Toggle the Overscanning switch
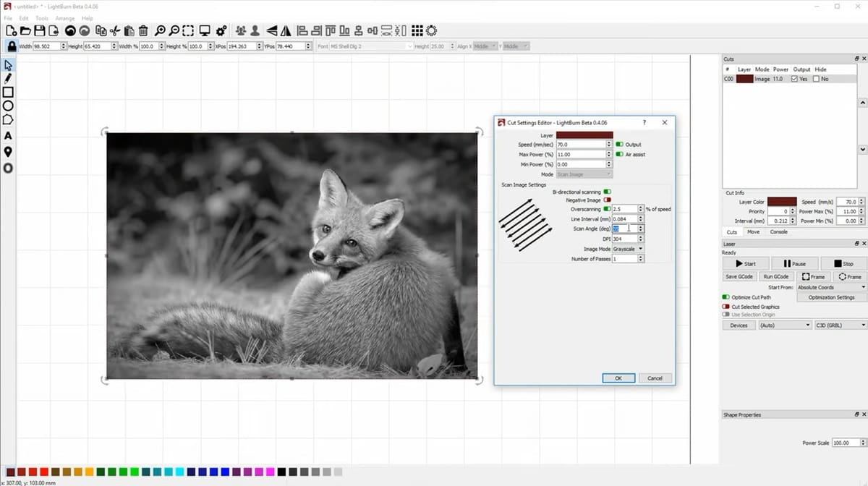Viewport: 868px width, 486px height. (608, 209)
